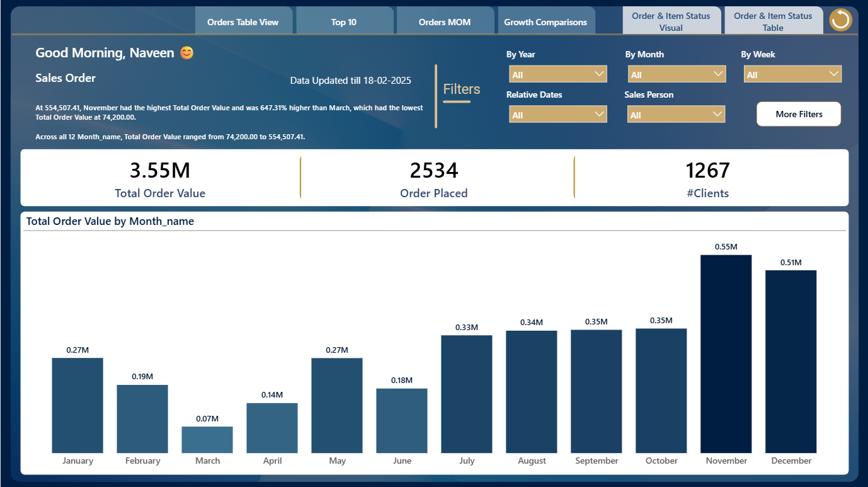The image size is (868, 487).
Task: Click the circular refresh reset icon
Action: pos(840,20)
